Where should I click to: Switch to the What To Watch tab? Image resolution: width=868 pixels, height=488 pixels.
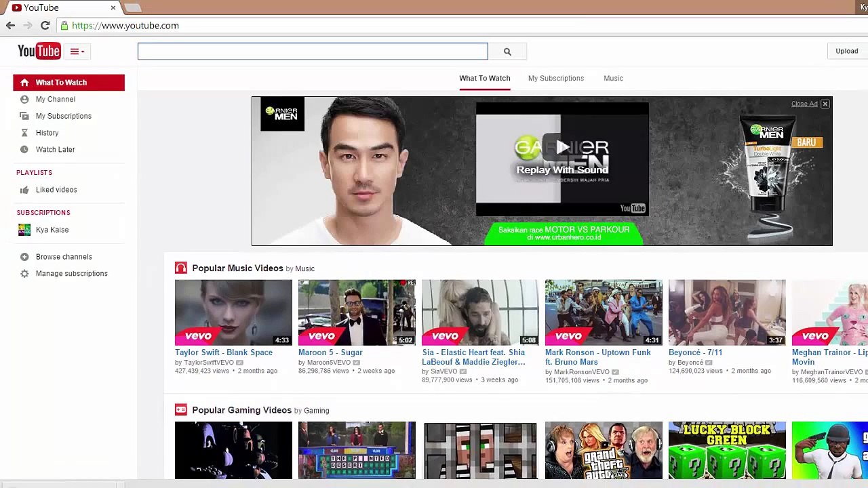[x=484, y=79]
